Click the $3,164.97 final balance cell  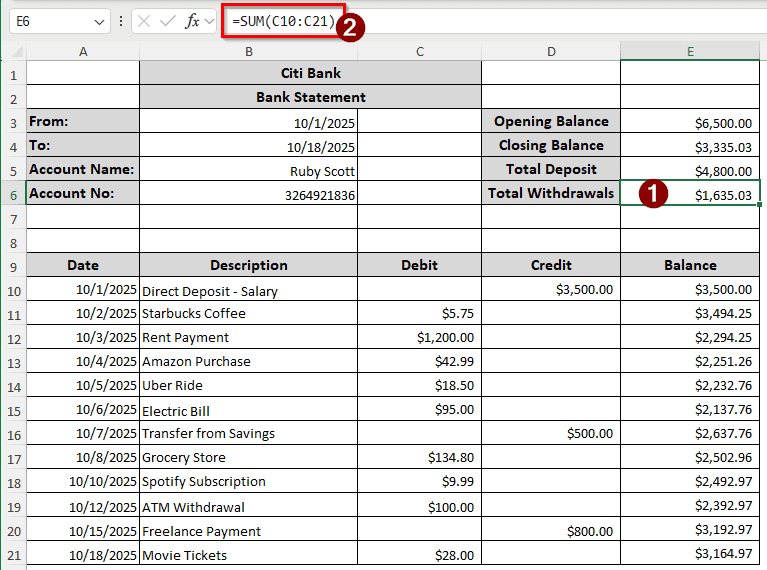(x=690, y=553)
